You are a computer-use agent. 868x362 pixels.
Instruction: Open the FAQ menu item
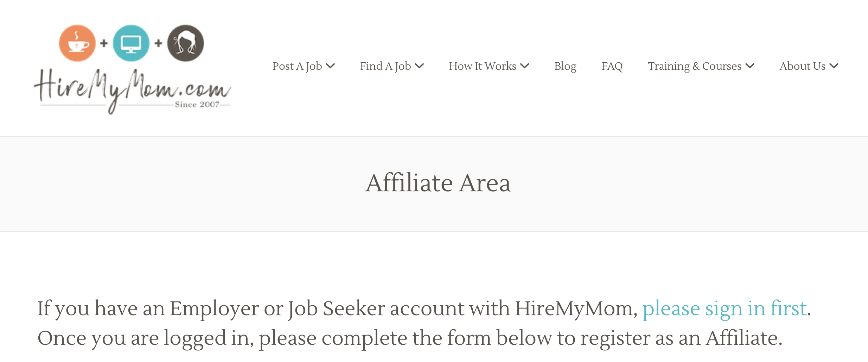[612, 66]
